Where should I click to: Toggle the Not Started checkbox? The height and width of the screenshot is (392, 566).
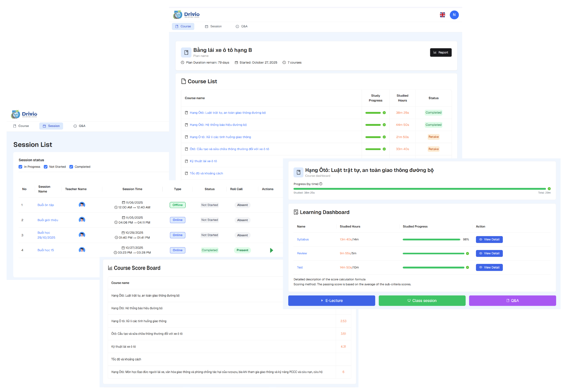click(46, 167)
